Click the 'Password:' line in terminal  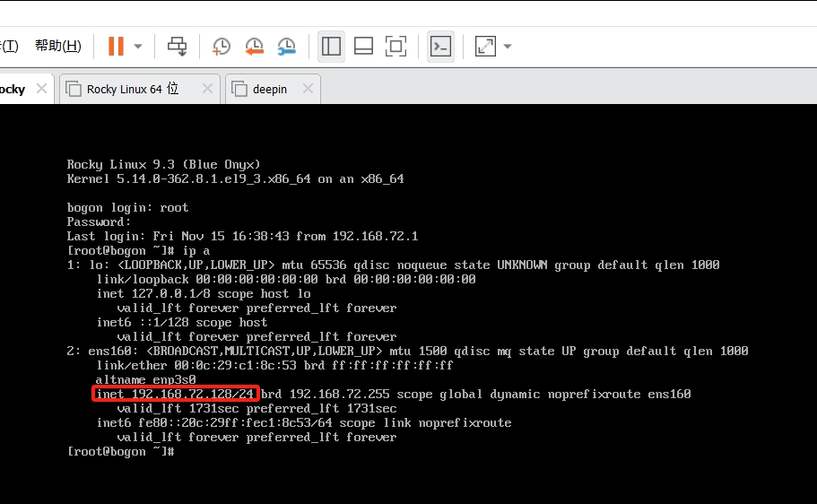(99, 222)
